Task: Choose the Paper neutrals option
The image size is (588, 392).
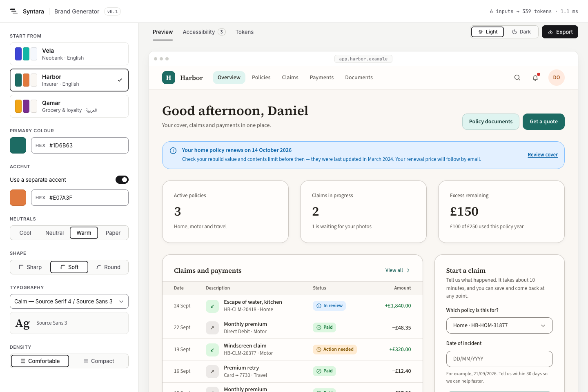Action: (113, 233)
